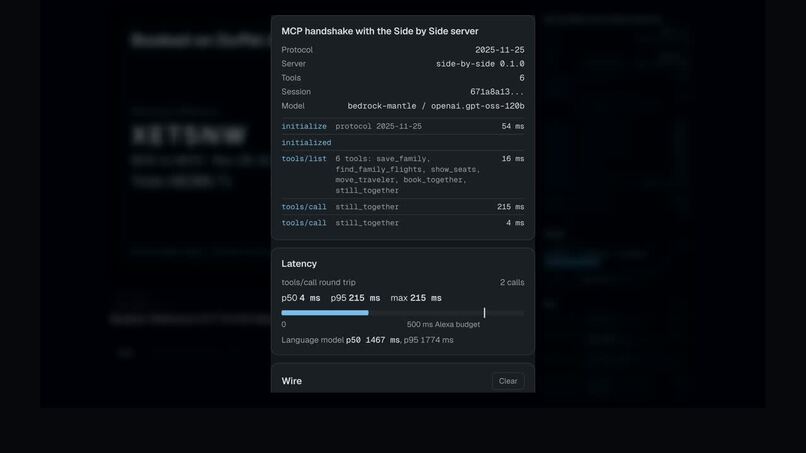Click the 'protocol 2025-11-25' initialize detail
Screen dimensions: 806x453
pos(378,126)
